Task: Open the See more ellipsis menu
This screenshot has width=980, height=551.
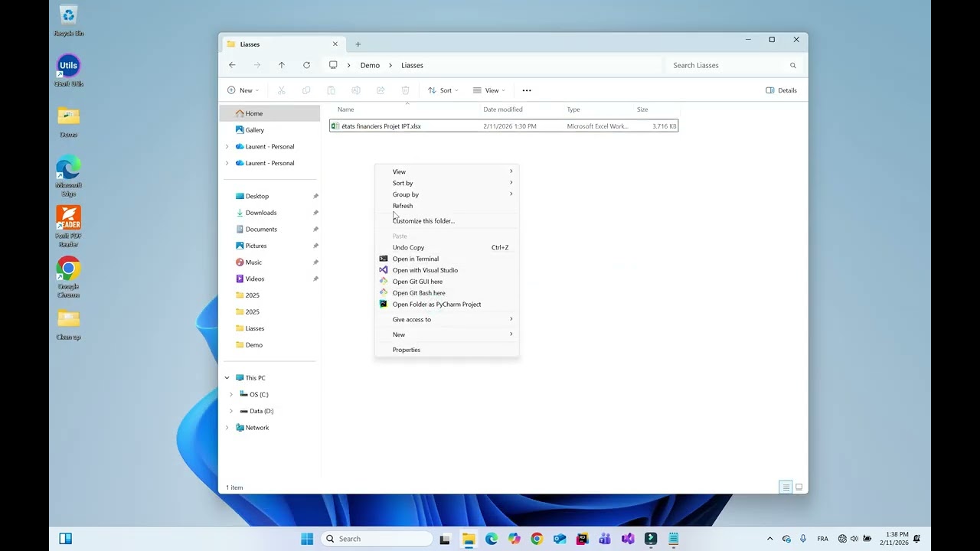Action: (x=527, y=90)
